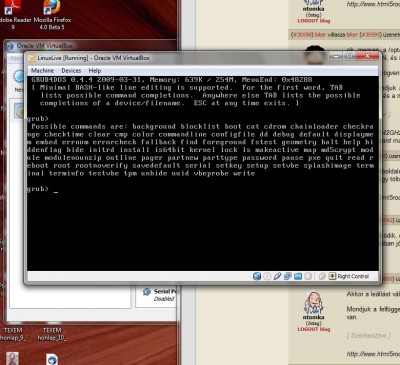
Task: Click the keyboard capture arrow indicator
Action: 332,276
